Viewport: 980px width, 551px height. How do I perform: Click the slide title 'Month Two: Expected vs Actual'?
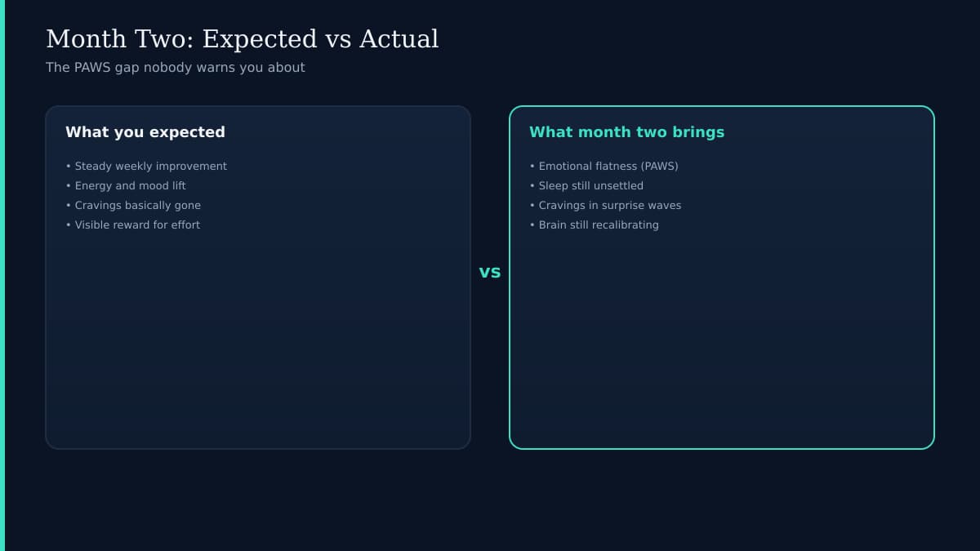243,39
